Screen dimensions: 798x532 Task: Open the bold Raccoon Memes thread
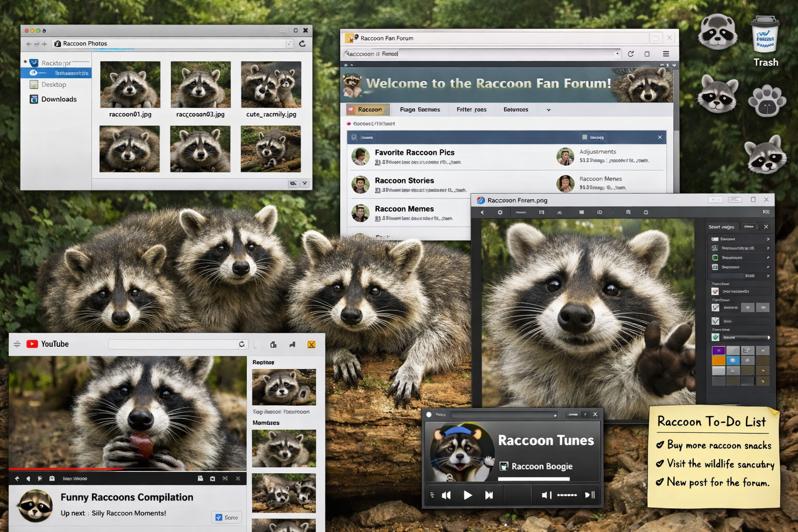(x=404, y=209)
